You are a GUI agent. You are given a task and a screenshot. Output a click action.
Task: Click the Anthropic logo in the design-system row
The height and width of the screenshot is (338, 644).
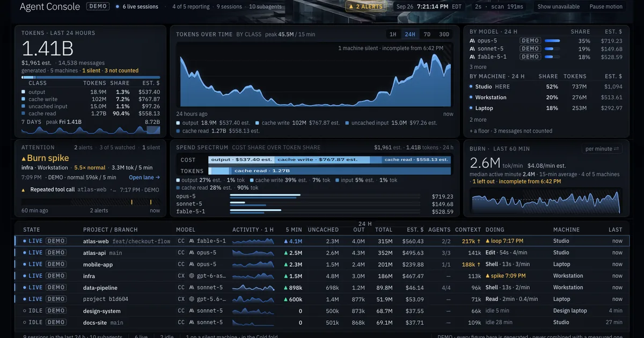(192, 311)
